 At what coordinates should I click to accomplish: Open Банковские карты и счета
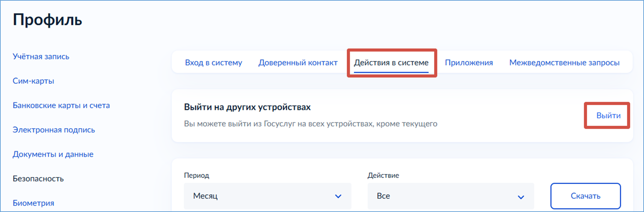[x=61, y=106]
